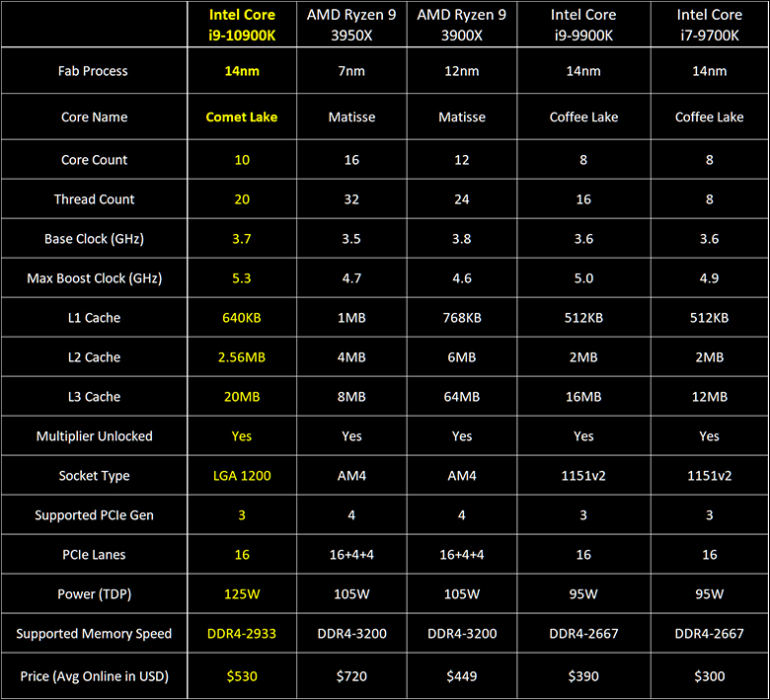The image size is (770, 700).
Task: Select the AMD Ryzen 9 3900X header
Action: [x=462, y=25]
